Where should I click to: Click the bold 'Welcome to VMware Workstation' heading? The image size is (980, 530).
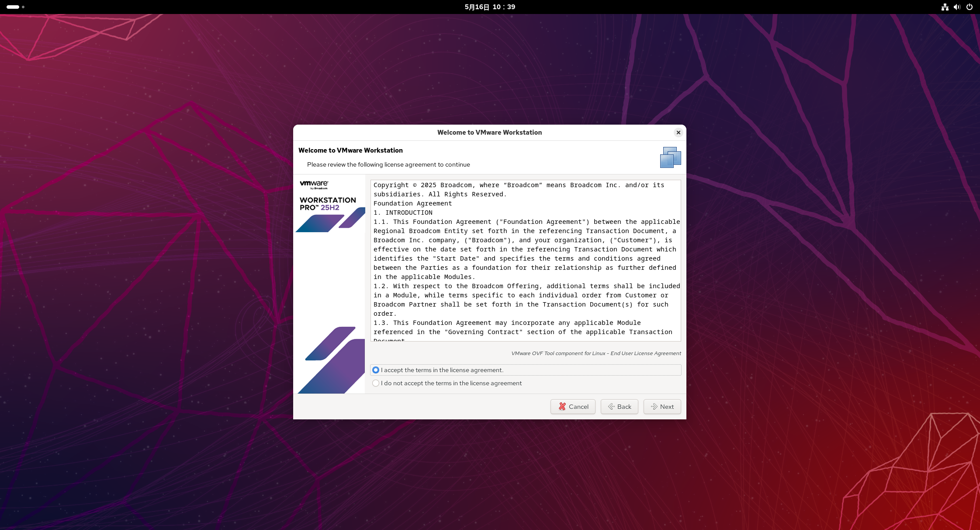click(x=350, y=150)
